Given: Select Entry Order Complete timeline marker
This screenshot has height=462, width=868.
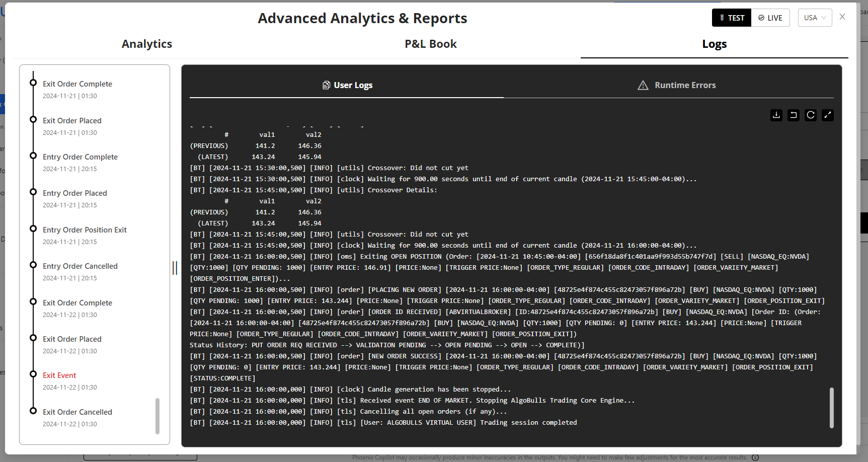Looking at the screenshot, I should (x=33, y=156).
